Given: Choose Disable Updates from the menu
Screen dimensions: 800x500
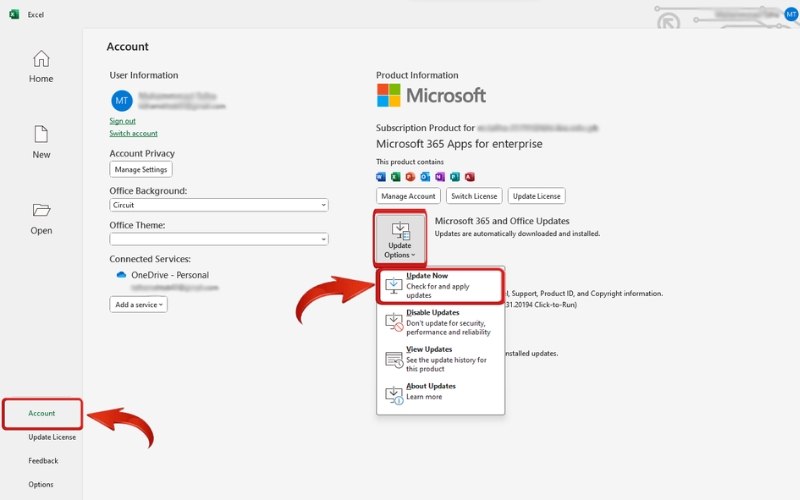Looking at the screenshot, I should 441,322.
